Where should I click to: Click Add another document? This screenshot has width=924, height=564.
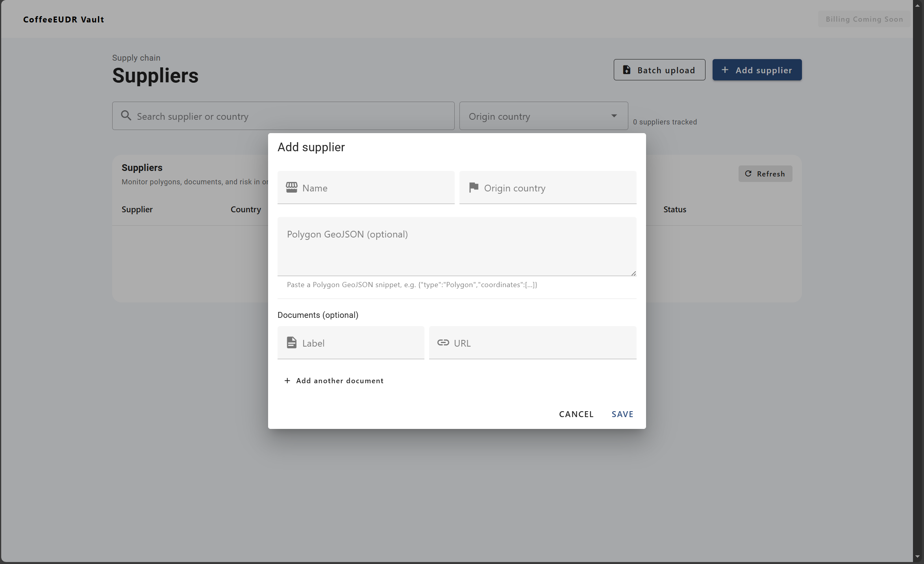click(339, 380)
